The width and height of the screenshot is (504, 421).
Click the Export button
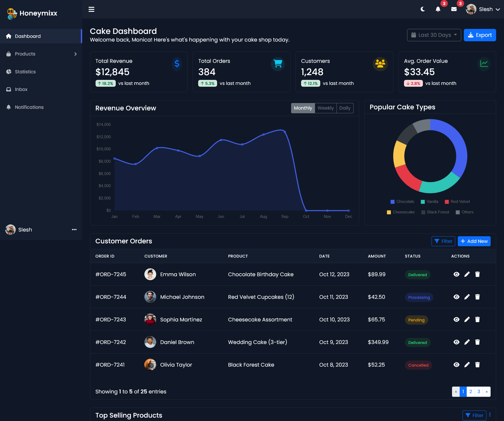click(x=480, y=35)
